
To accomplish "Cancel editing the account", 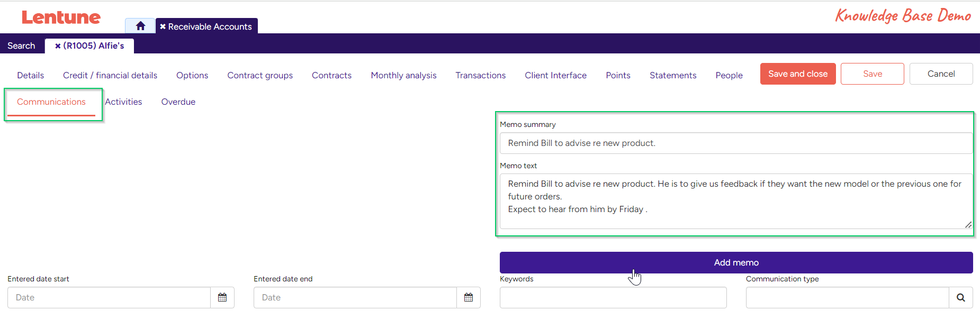I will click(941, 74).
